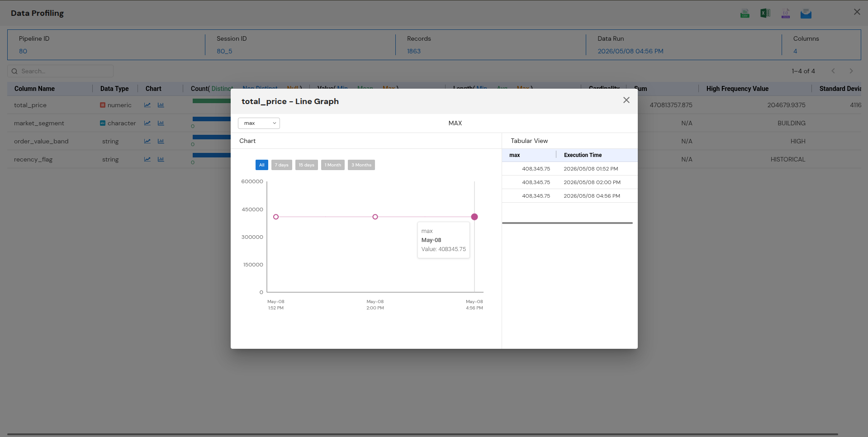This screenshot has width=868, height=437.
Task: Click Records value 1863
Action: 414,51
